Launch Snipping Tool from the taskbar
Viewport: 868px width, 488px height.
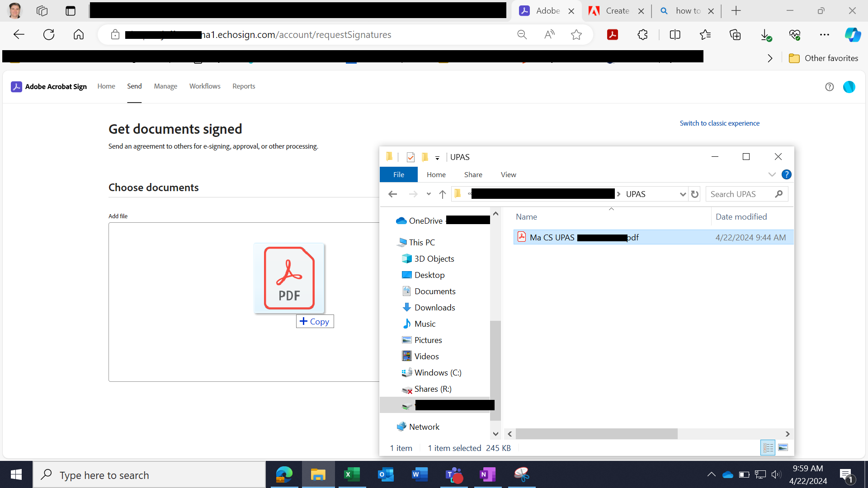pos(522,474)
